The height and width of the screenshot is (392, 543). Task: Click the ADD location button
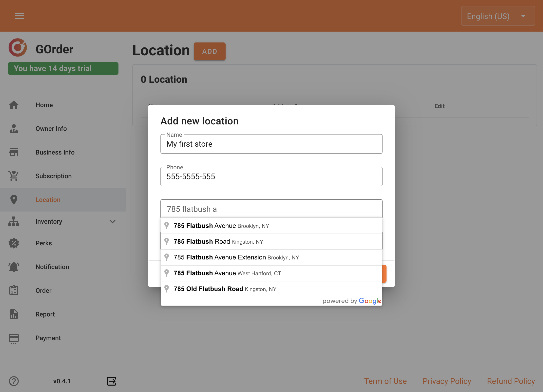coord(210,51)
